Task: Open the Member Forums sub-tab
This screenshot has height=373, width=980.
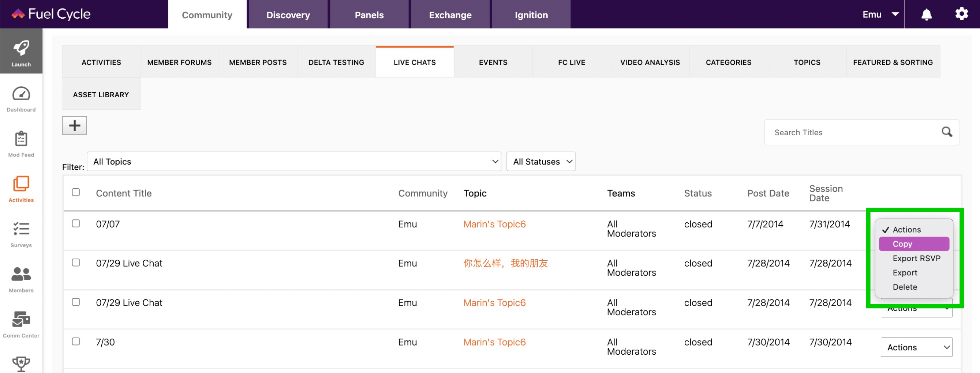Action: pos(180,62)
